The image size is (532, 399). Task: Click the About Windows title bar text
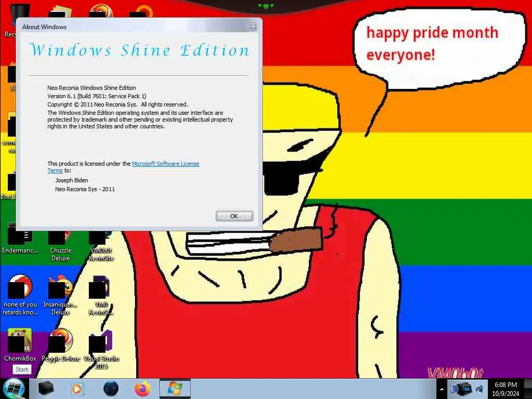click(x=45, y=27)
